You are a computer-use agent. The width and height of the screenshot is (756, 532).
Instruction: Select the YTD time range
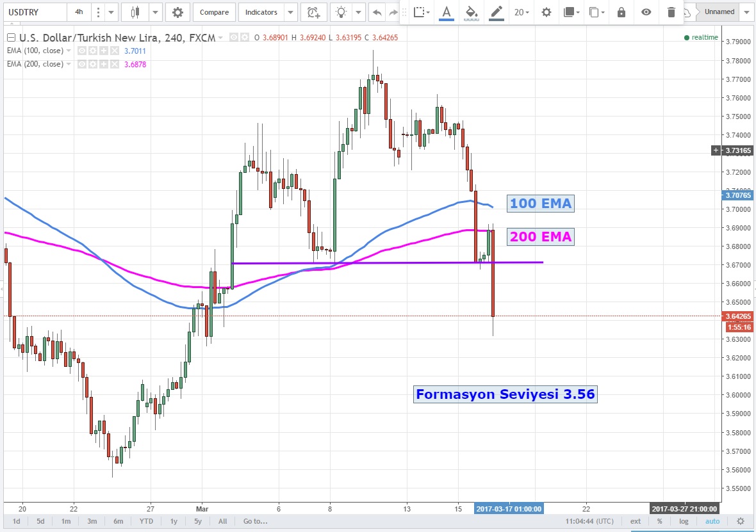point(147,521)
